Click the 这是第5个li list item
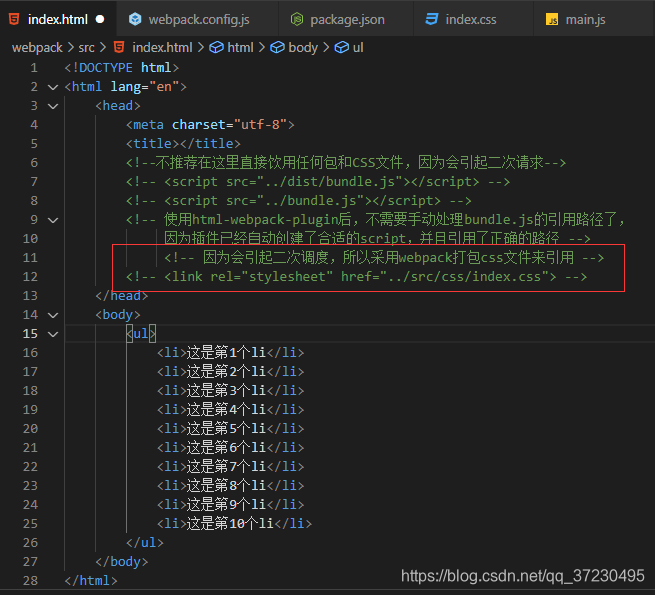Viewport: 655px width, 595px height. (231, 429)
